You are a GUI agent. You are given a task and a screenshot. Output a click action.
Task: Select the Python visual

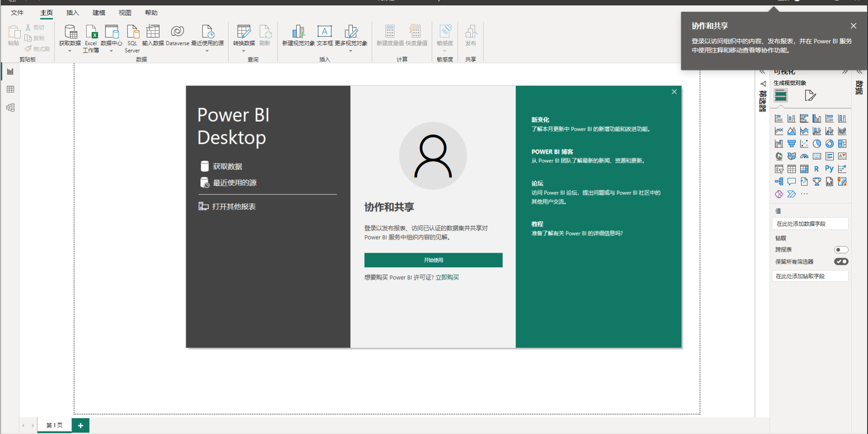tap(829, 169)
